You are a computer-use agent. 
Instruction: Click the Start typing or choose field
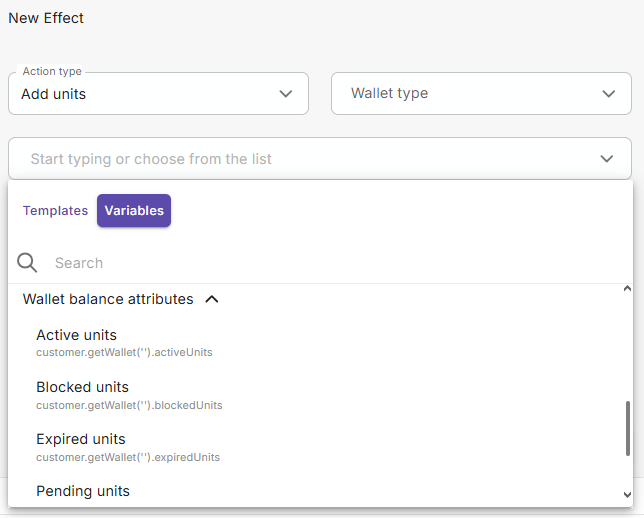point(300,159)
